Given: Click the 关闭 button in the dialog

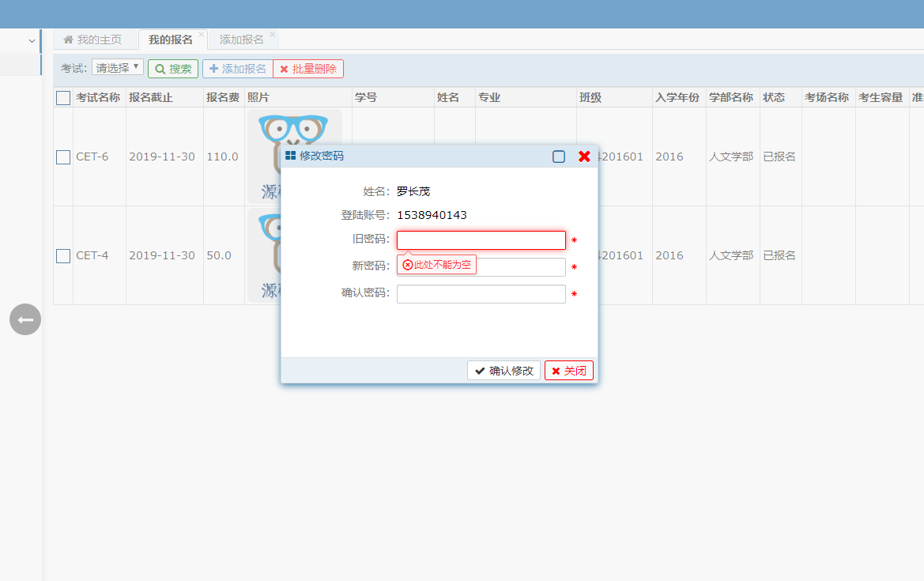Looking at the screenshot, I should (568, 370).
